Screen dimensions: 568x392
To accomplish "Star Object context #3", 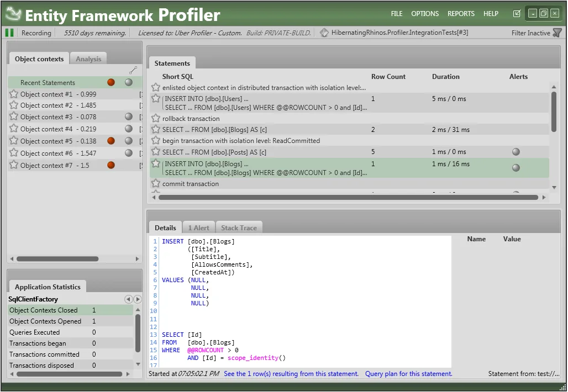I will click(14, 116).
